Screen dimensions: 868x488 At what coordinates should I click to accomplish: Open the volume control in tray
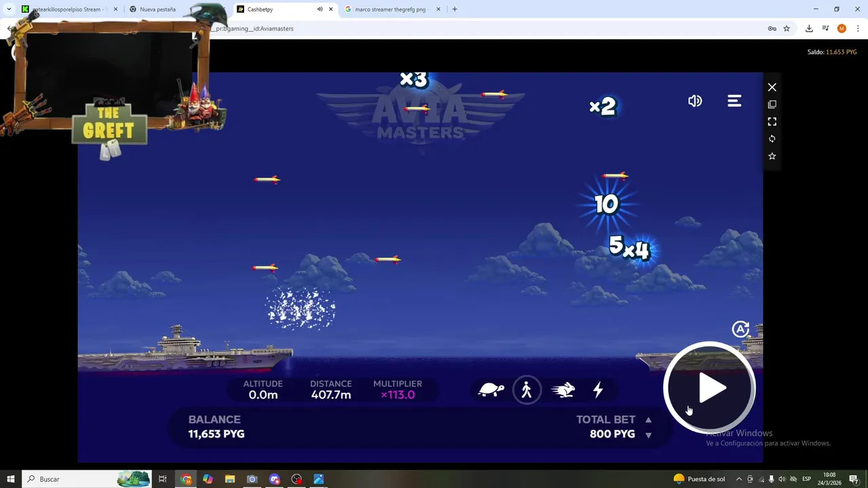coord(782,479)
